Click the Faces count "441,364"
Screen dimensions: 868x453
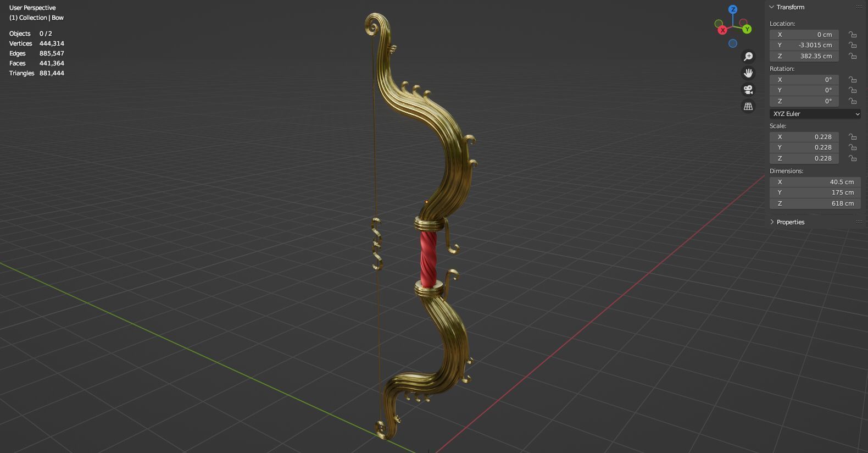pos(52,63)
